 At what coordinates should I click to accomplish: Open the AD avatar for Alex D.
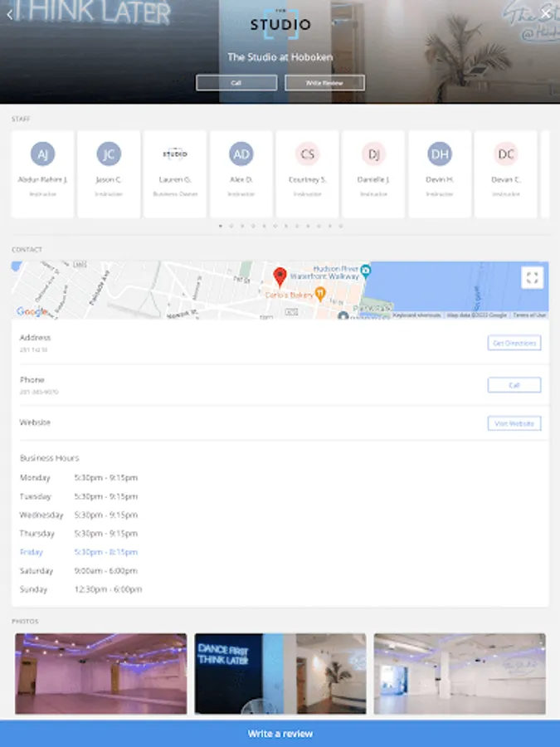click(x=241, y=154)
